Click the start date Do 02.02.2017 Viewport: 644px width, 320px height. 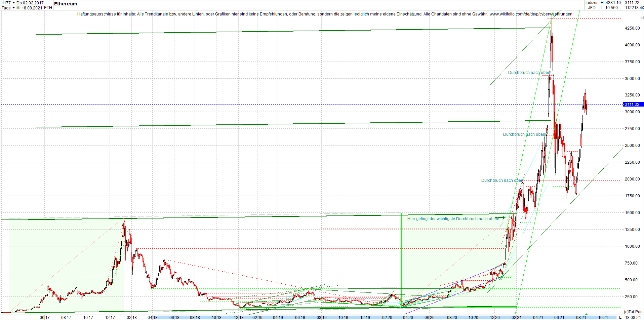(x=30, y=3)
